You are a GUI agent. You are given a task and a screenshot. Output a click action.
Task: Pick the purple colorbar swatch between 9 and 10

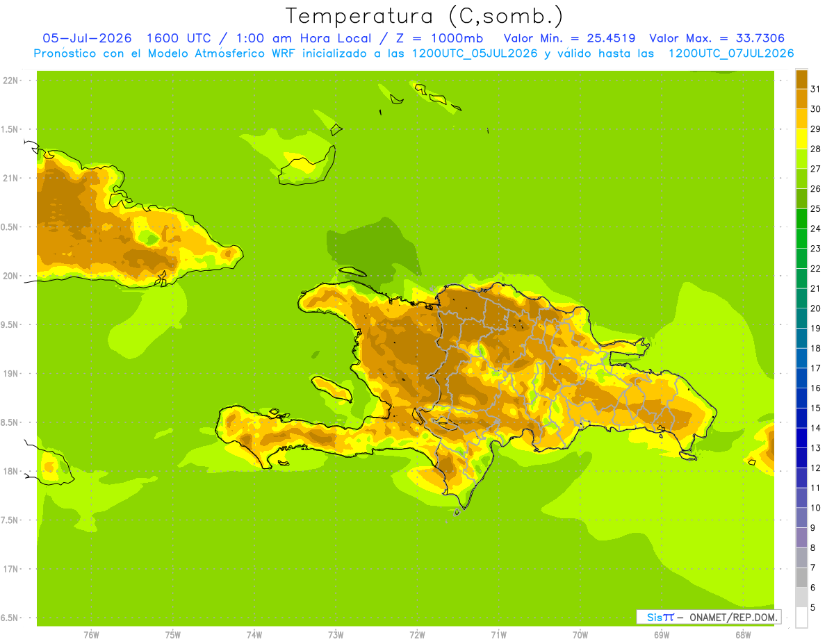click(801, 518)
